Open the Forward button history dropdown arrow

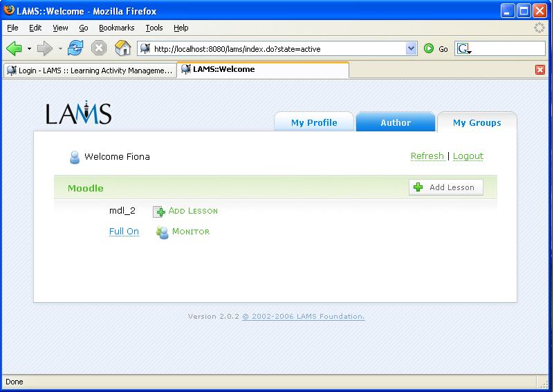pos(60,49)
